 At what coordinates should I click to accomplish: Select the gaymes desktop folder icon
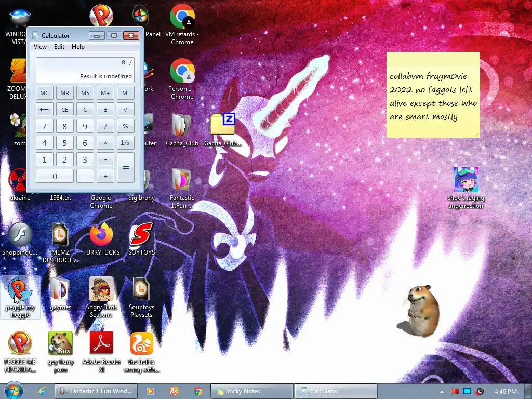(x=60, y=294)
